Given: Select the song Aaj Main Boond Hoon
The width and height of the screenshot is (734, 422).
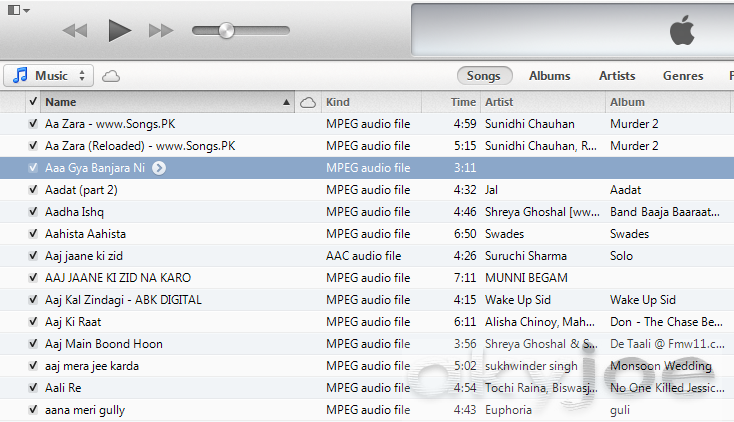Looking at the screenshot, I should tap(104, 344).
